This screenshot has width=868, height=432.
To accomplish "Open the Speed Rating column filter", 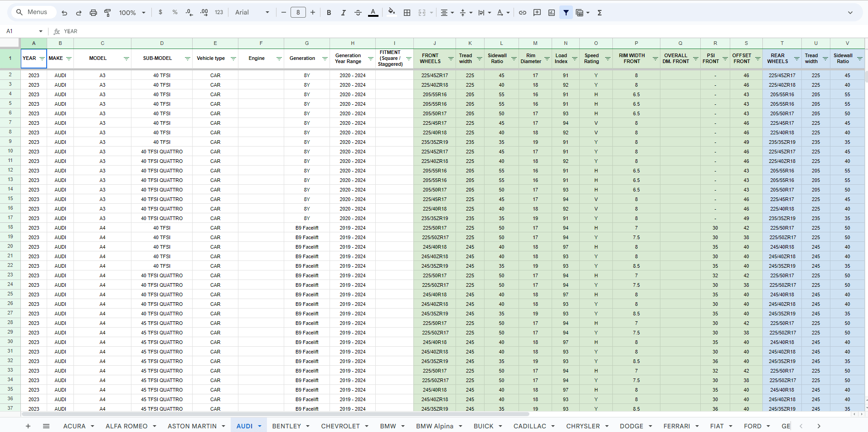I will [608, 59].
